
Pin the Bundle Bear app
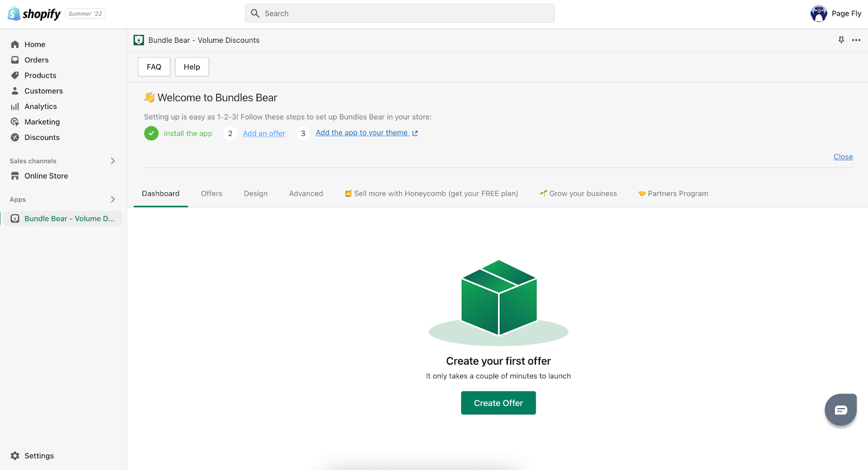pos(841,40)
